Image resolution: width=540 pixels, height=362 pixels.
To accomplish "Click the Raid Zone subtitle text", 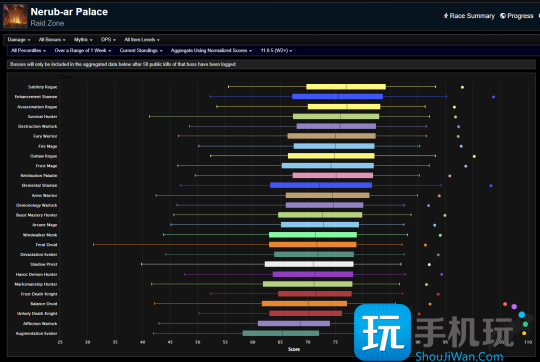I will 47,23.
